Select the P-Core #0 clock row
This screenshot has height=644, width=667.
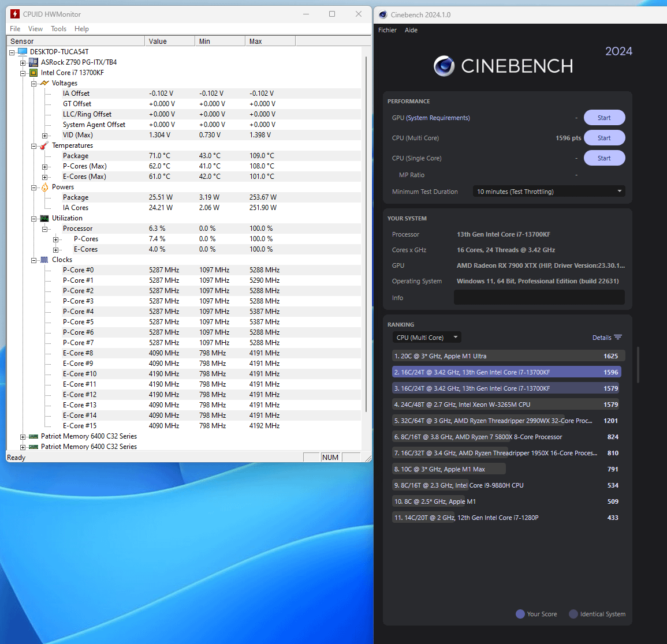[211, 270]
